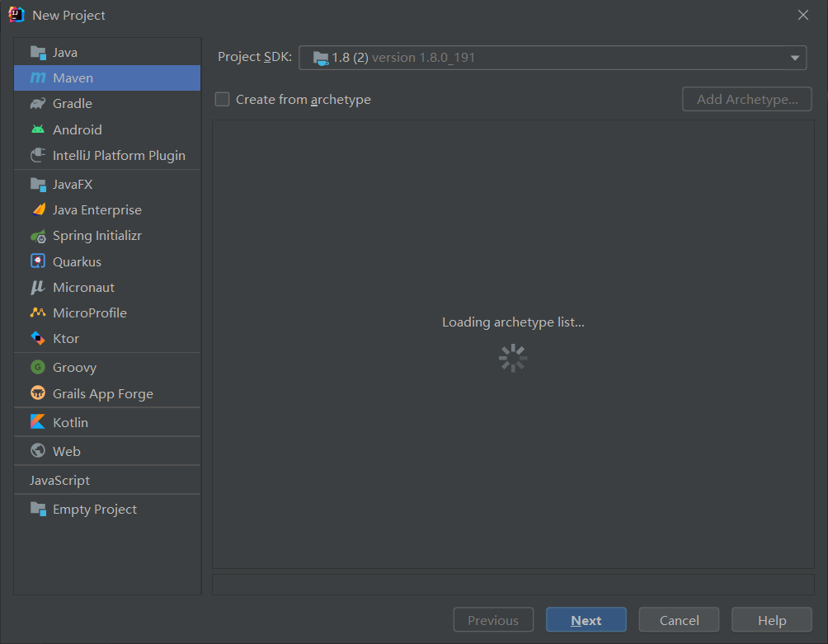Choose Gradle label in project list
The width and height of the screenshot is (828, 644).
[x=73, y=103]
